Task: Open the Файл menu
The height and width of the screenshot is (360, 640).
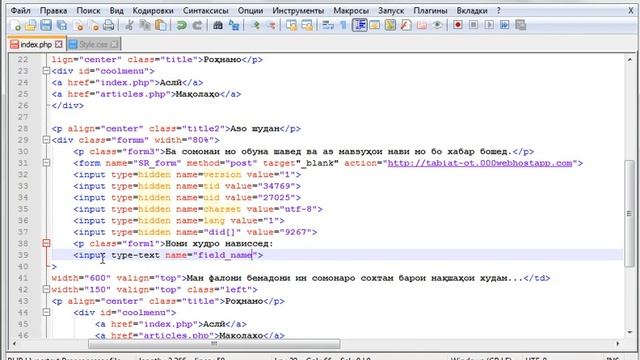Action: point(20,11)
